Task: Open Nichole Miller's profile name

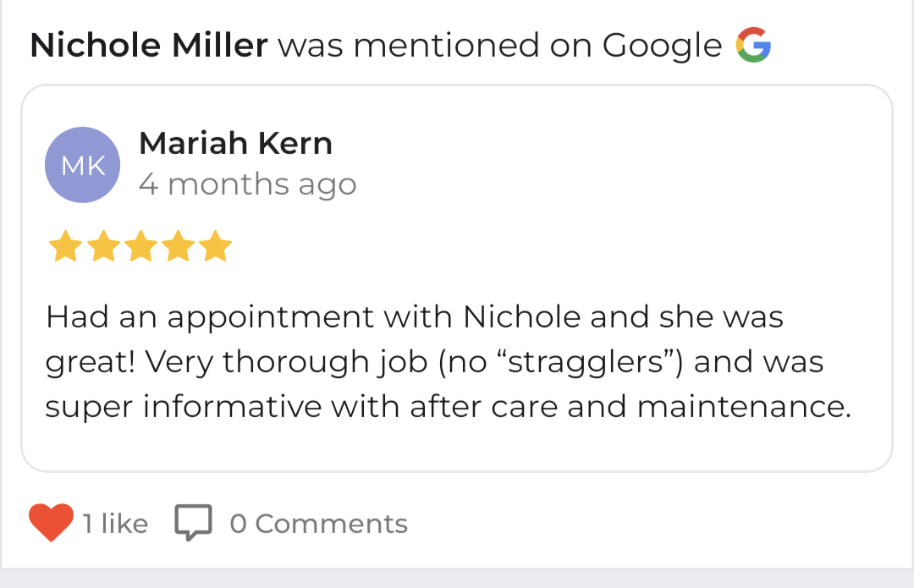Action: point(149,46)
